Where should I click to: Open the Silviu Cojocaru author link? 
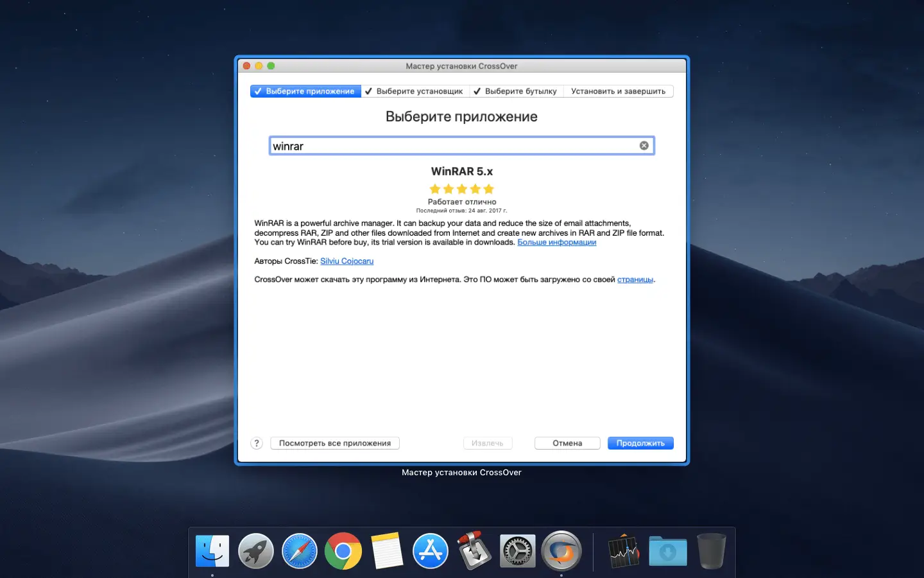(x=346, y=261)
